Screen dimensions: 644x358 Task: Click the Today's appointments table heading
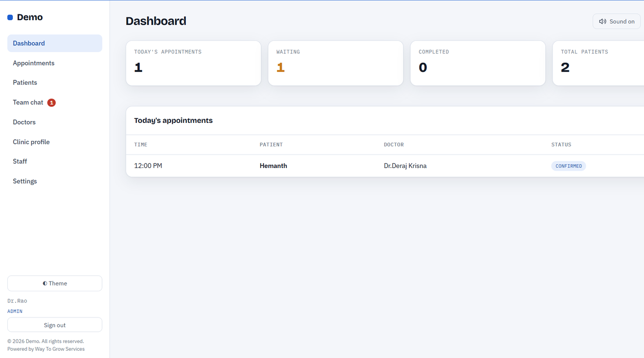click(x=173, y=121)
